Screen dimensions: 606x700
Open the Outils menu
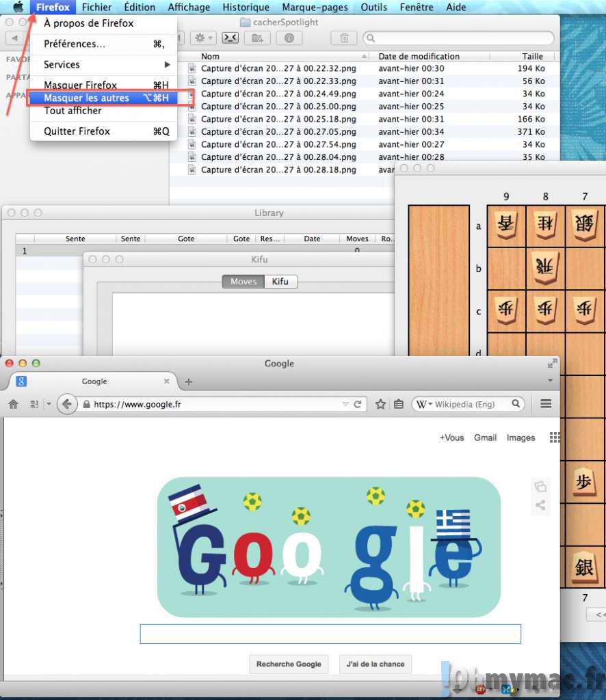coord(373,7)
